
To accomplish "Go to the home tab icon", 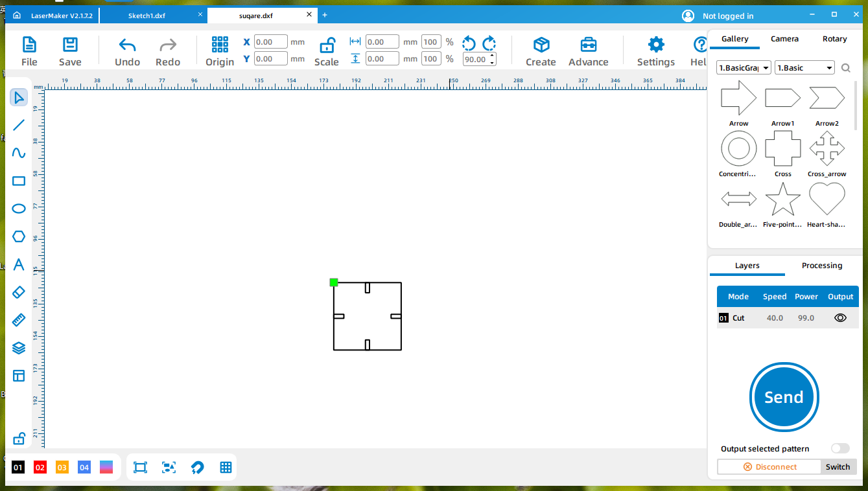I will click(x=17, y=16).
